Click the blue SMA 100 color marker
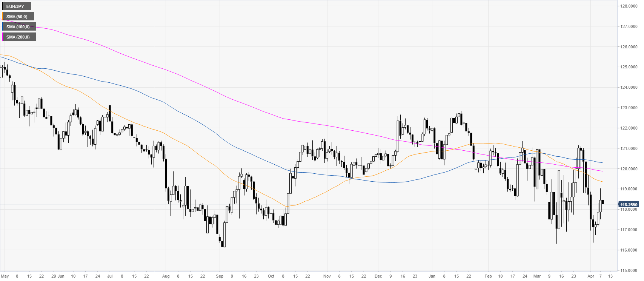The width and height of the screenshot is (644, 281). 3,27
